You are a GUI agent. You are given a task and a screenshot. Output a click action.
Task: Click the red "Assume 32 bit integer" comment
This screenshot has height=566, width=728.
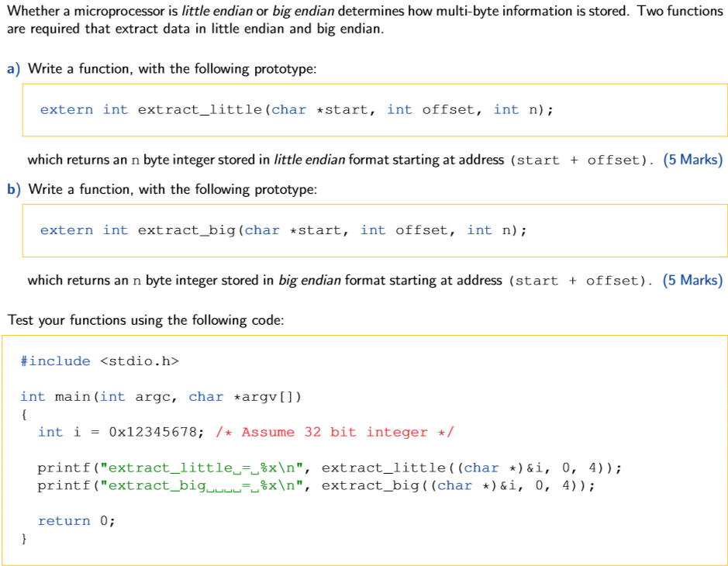(347, 432)
